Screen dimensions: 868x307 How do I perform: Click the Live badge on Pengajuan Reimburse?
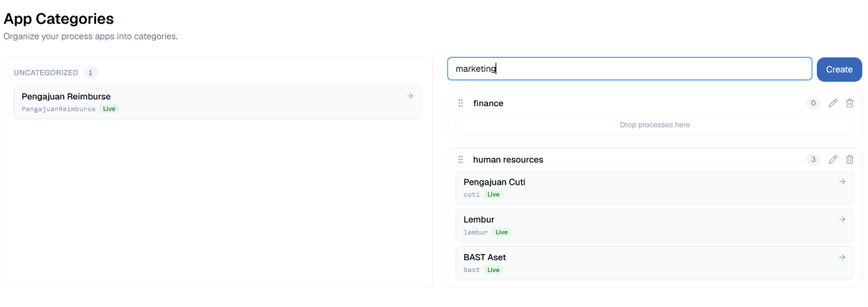tap(109, 109)
